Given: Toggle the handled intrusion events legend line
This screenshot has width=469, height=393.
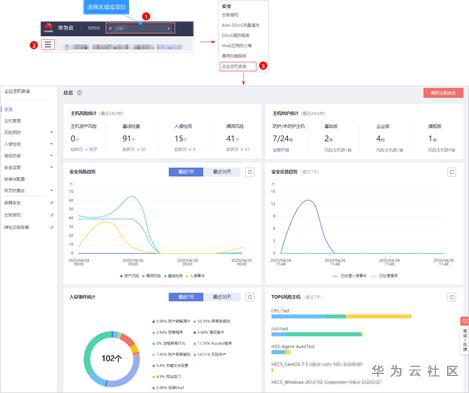Looking at the screenshot, I should click(349, 276).
